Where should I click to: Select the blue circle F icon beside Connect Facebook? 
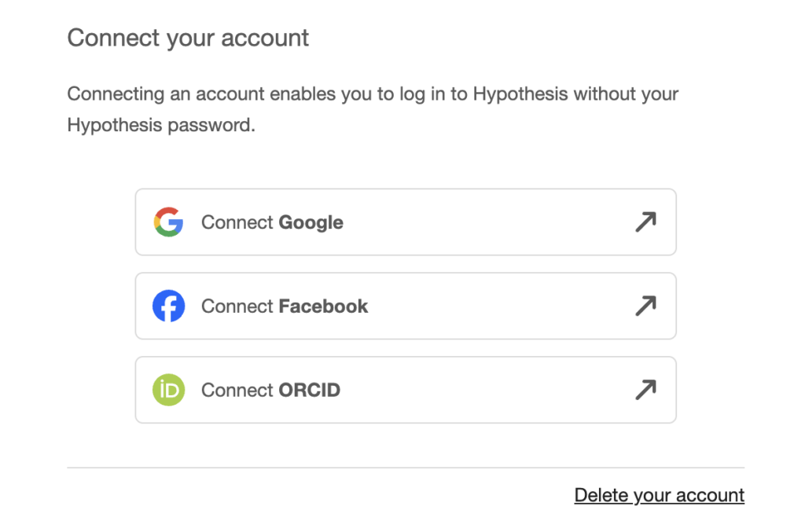pyautogui.click(x=167, y=306)
